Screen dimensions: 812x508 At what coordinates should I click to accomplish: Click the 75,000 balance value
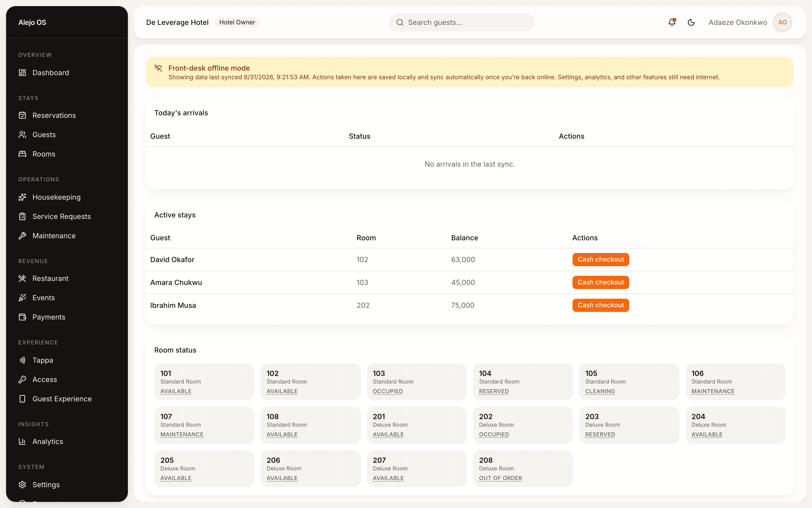[463, 305]
